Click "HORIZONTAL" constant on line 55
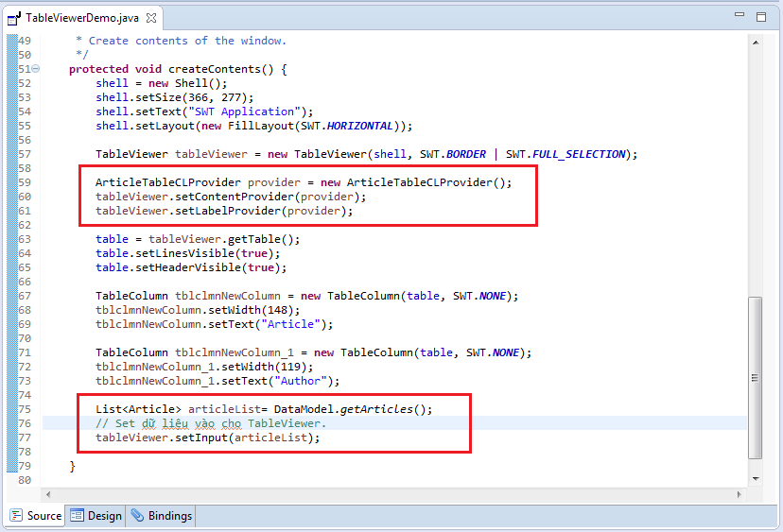 360,126
